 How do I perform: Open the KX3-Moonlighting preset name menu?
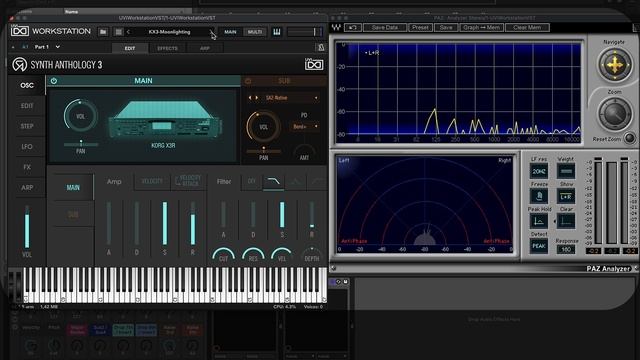[x=169, y=32]
